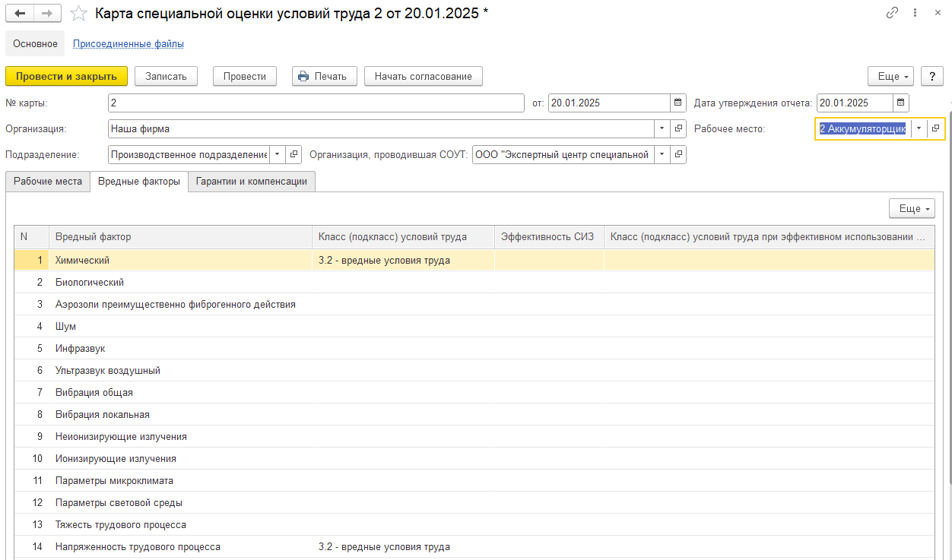Add document to favorites with star icon
This screenshot has height=560, width=952.
[x=78, y=14]
